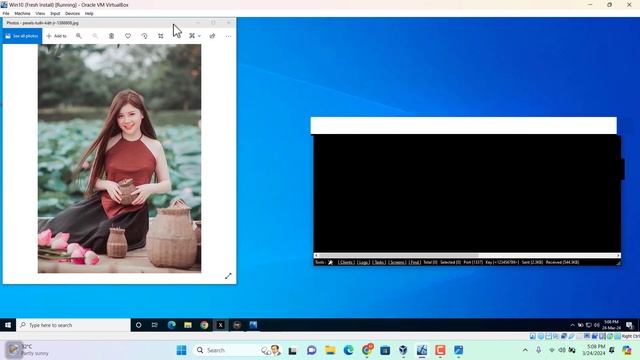Click the fullscreen arrows icon below the photo

228,276
